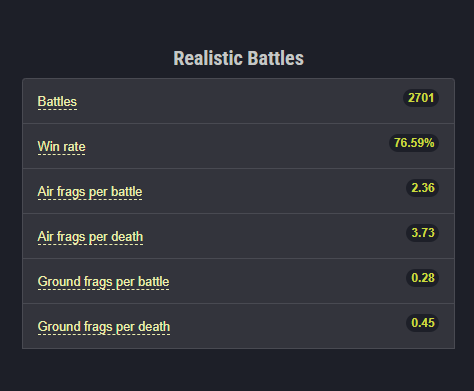Viewport: 474px width, 391px height.
Task: Click empty middle of the Win rate row
Action: (239, 146)
